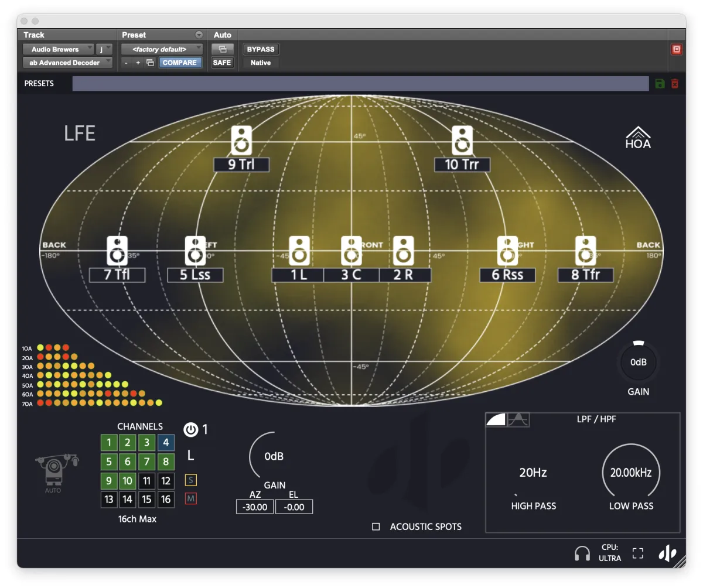Select the 7 Tfl speaker icon
703x588 pixels.
(118, 251)
